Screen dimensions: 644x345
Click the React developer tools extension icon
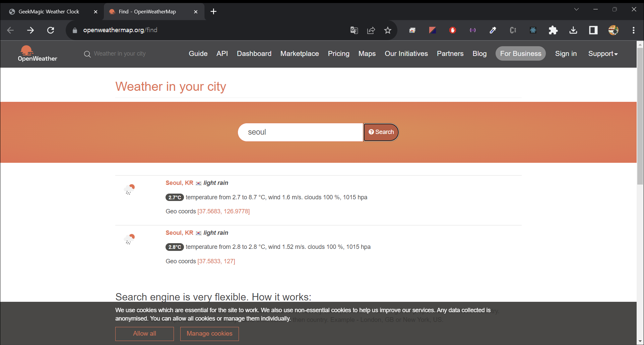(x=533, y=30)
